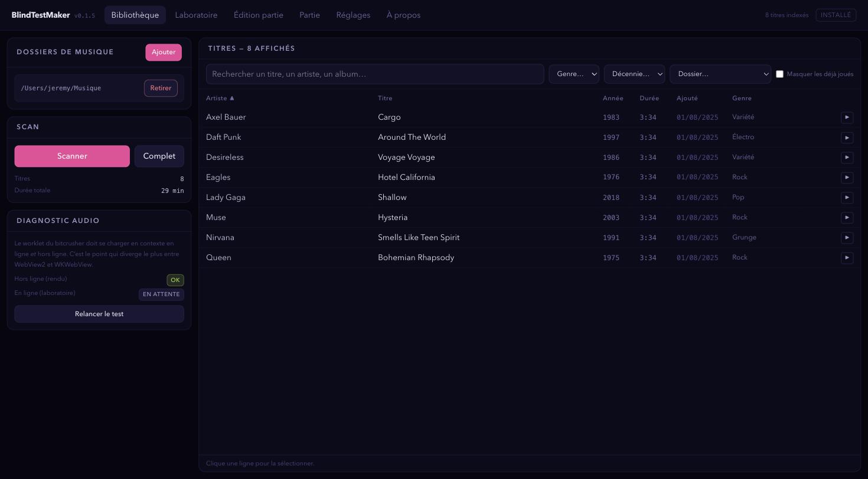Click the Desireless artist cell
This screenshot has width=868, height=479.
[x=225, y=158]
